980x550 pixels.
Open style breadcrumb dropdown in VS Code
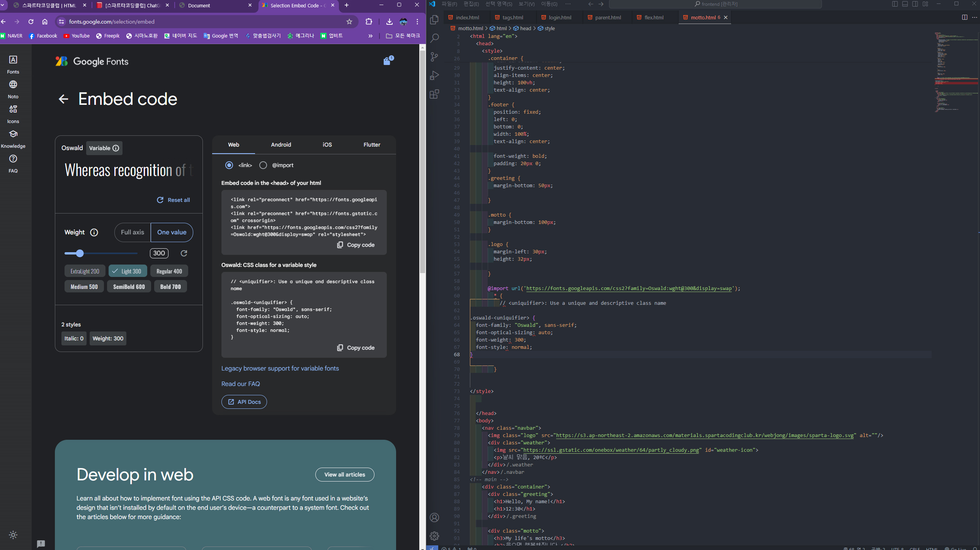546,28
